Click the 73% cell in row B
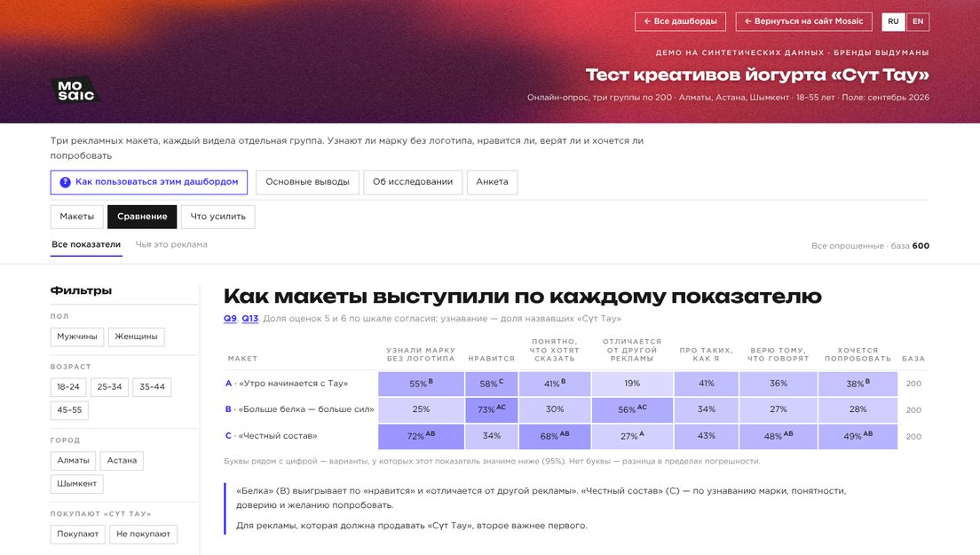Viewport: 980px width, 555px height. 491,409
